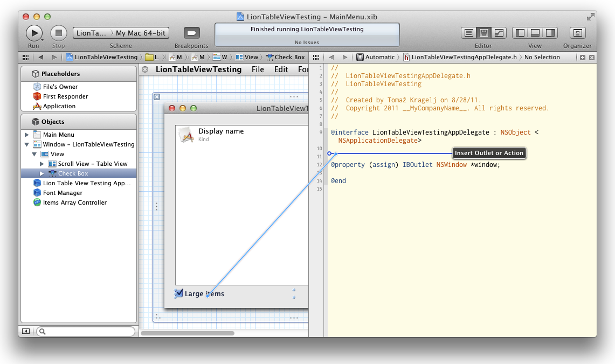Add a new assistant editor pane

coord(583,58)
